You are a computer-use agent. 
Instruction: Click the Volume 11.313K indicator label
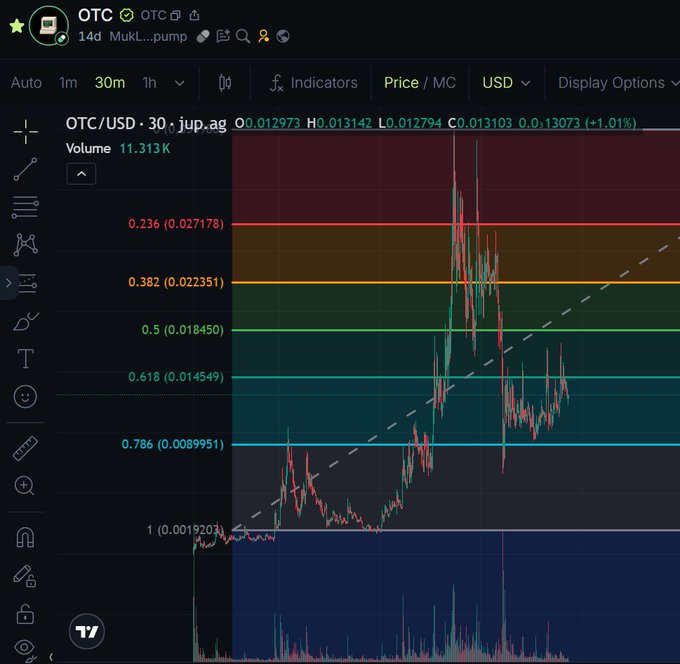point(118,148)
